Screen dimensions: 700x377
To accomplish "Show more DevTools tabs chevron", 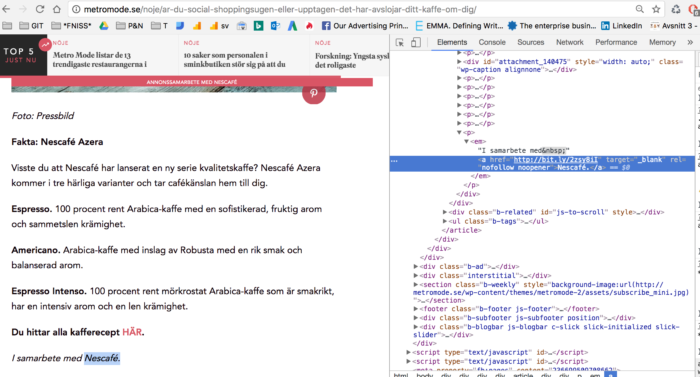I will [690, 42].
